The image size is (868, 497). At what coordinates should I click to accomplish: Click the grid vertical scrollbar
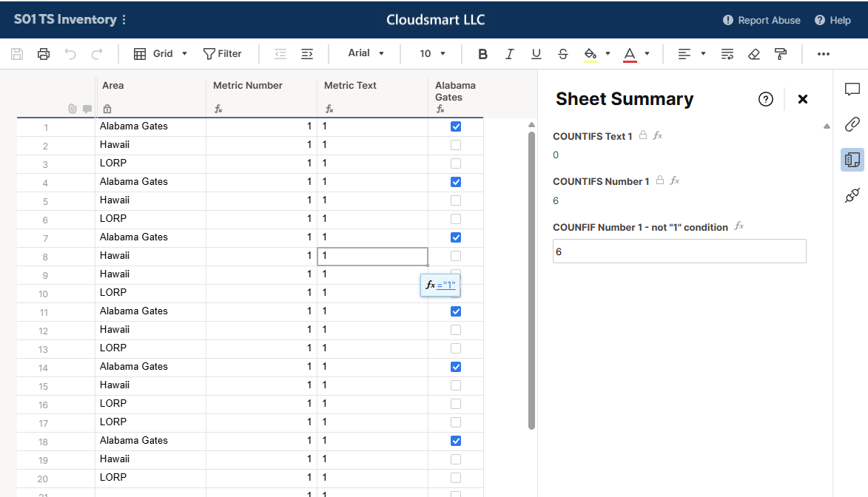[x=531, y=280]
